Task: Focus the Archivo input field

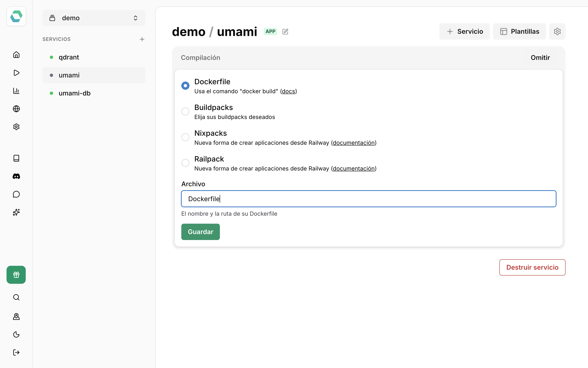Action: click(x=369, y=199)
